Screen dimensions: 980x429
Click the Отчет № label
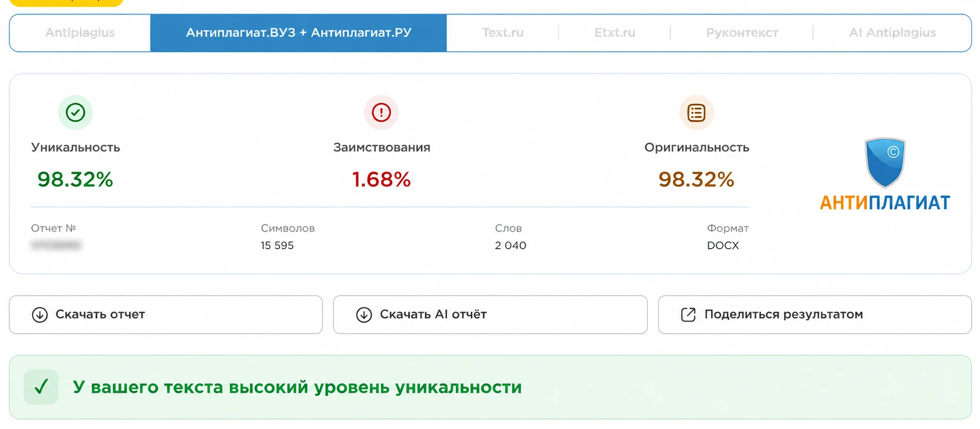pos(53,228)
